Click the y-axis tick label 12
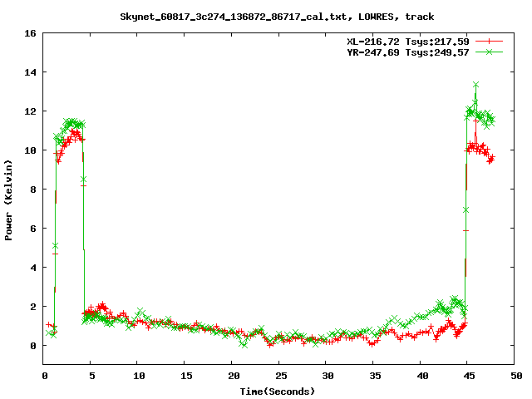Image resolution: width=532 pixels, height=399 pixels. click(x=30, y=111)
